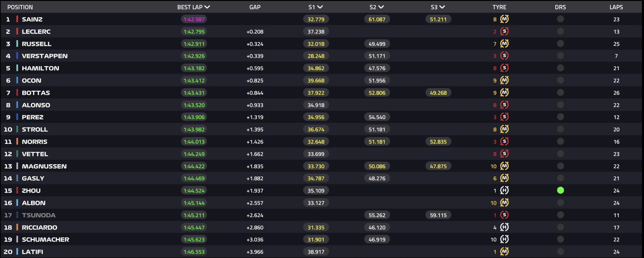Viewport: 644px width, 258px height.
Task: Click Latifi's best lap 1:46.553
Action: [194, 252]
